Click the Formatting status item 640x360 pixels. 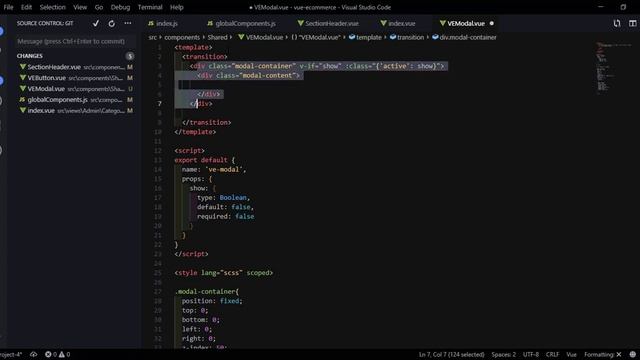click(x=602, y=354)
